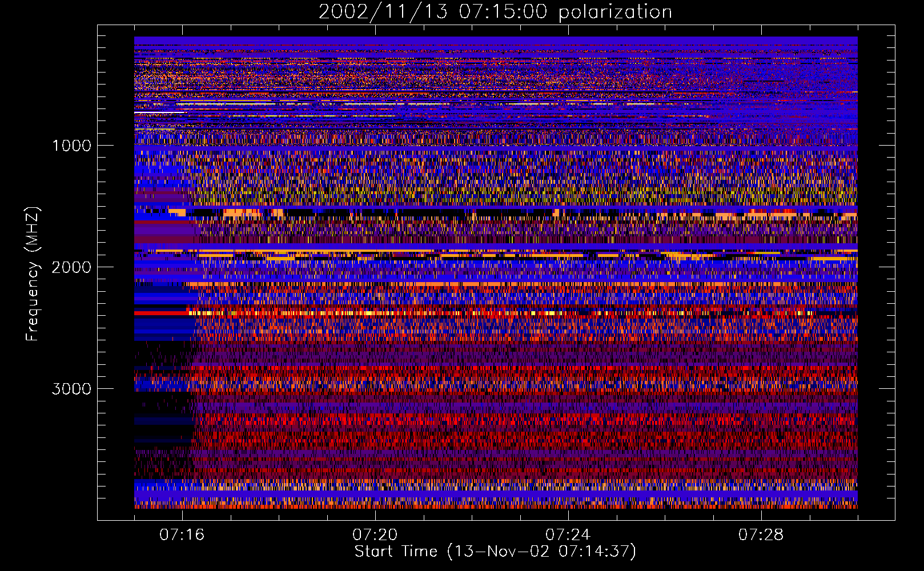Click the 'Frequency (MHZ)' axis title
Viewport: 924px width, 571px height.
(33, 274)
